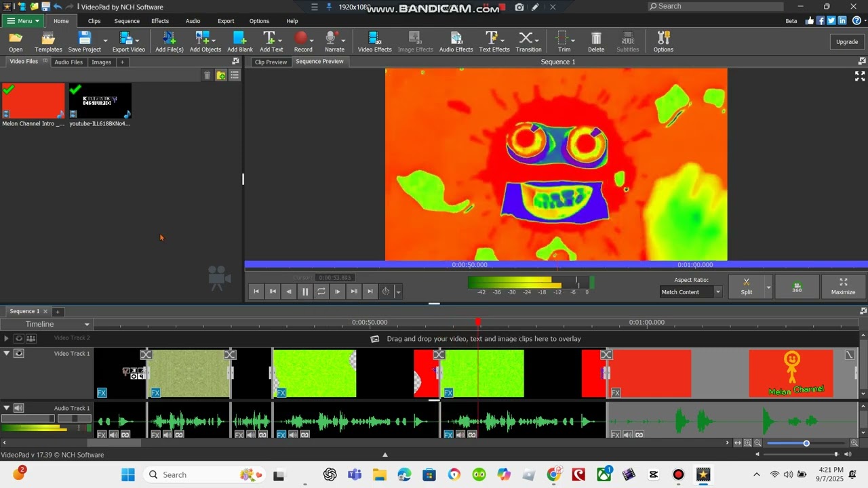
Task: Open the Templates tool
Action: (x=48, y=41)
